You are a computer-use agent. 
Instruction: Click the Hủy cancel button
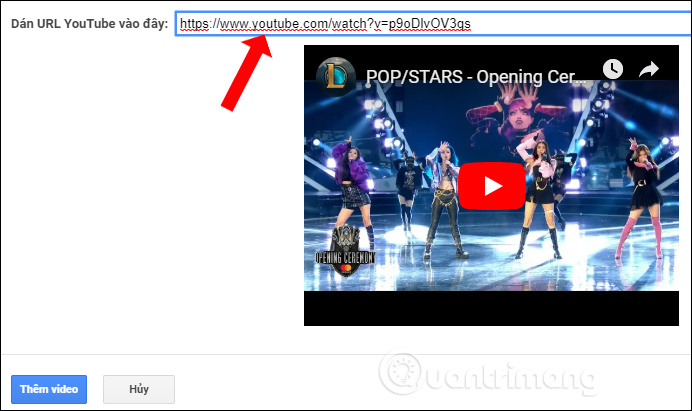point(139,389)
